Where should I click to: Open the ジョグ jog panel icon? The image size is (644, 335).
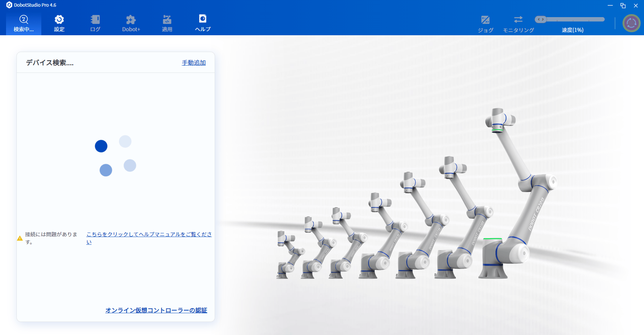click(485, 20)
